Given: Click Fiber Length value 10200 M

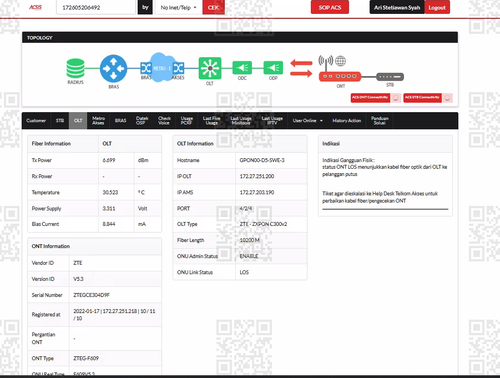Looking at the screenshot, I should 250,240.
